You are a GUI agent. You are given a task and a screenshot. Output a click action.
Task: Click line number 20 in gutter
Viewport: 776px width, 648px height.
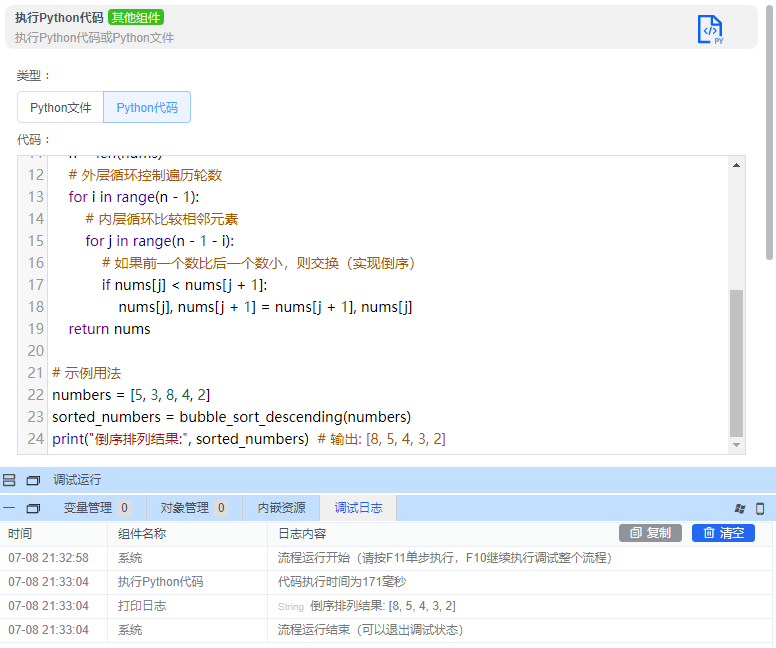click(36, 351)
